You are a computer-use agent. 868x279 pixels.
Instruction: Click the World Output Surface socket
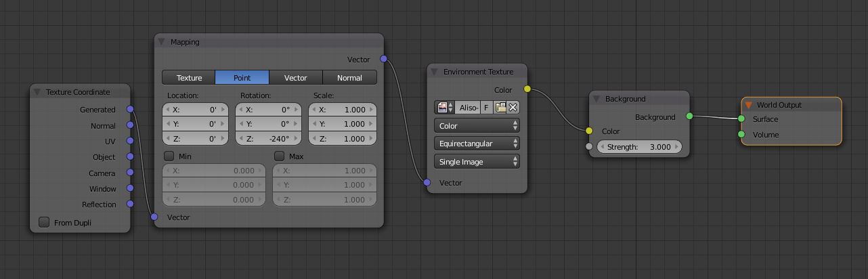click(x=741, y=119)
